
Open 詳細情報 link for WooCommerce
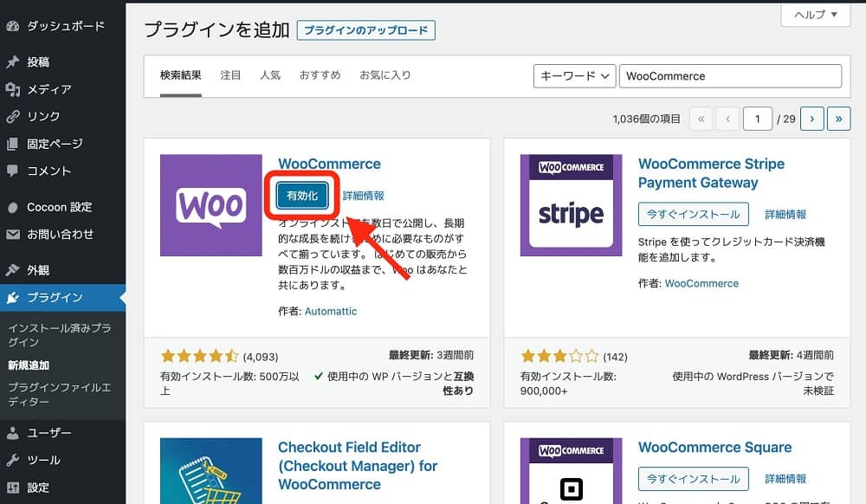point(364,196)
